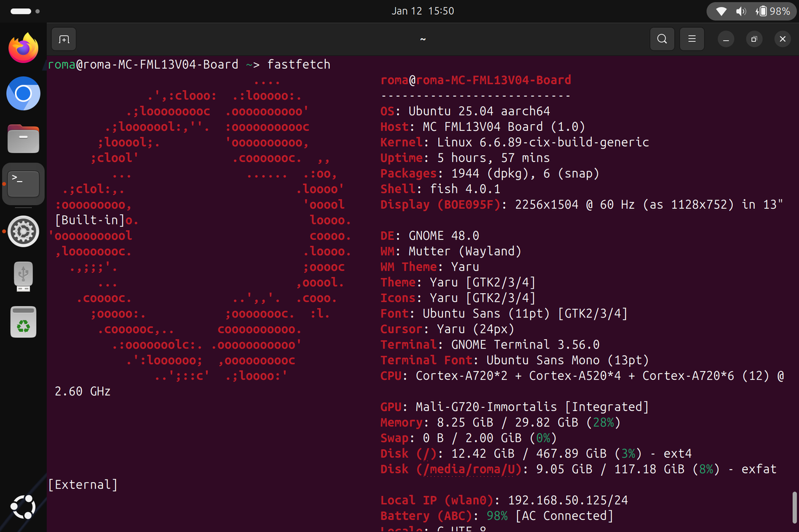Click "Uptime: 5 hours, 57 mins"

465,158
